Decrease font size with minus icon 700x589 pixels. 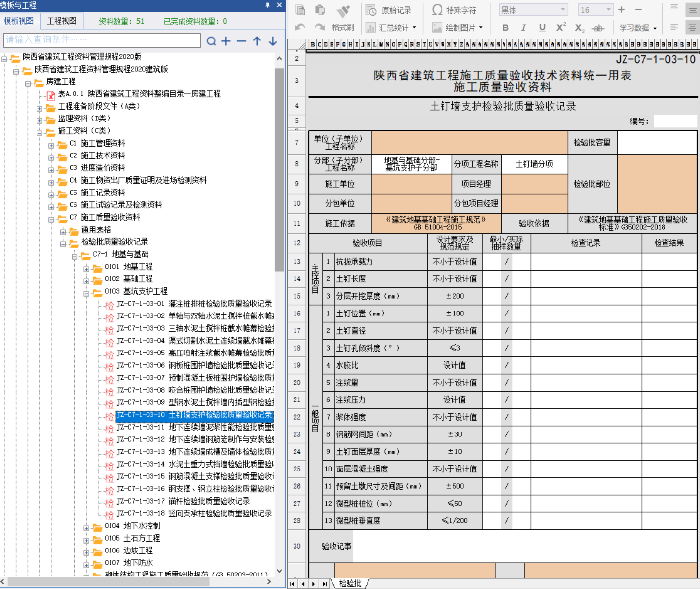point(638,10)
